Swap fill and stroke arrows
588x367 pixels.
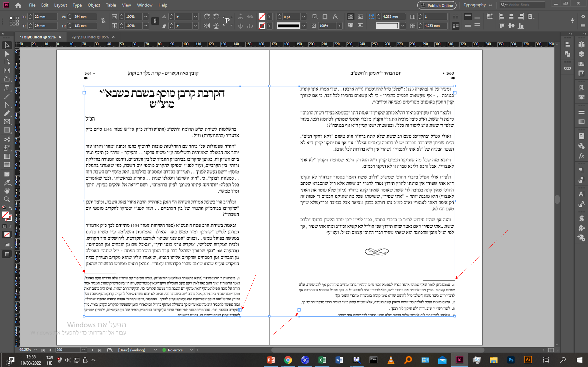pos(11,208)
